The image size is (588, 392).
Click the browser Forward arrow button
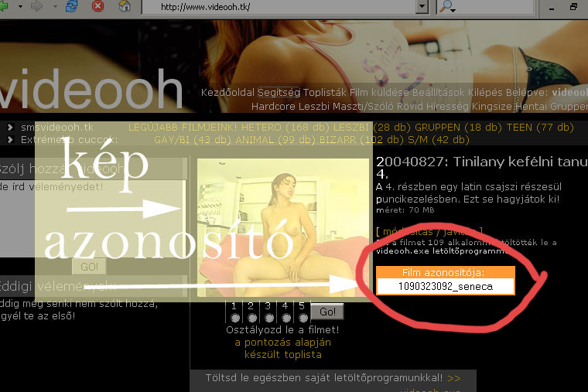[37, 7]
